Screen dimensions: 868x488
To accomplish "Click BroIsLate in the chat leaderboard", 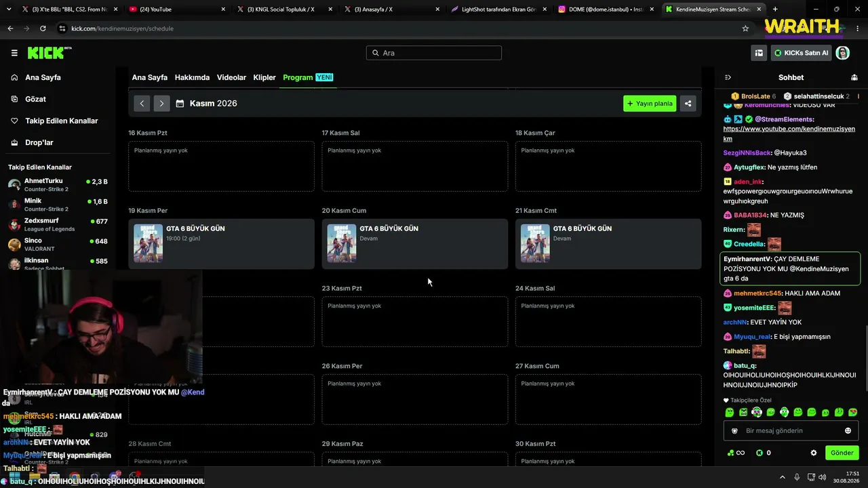I will tap(755, 96).
